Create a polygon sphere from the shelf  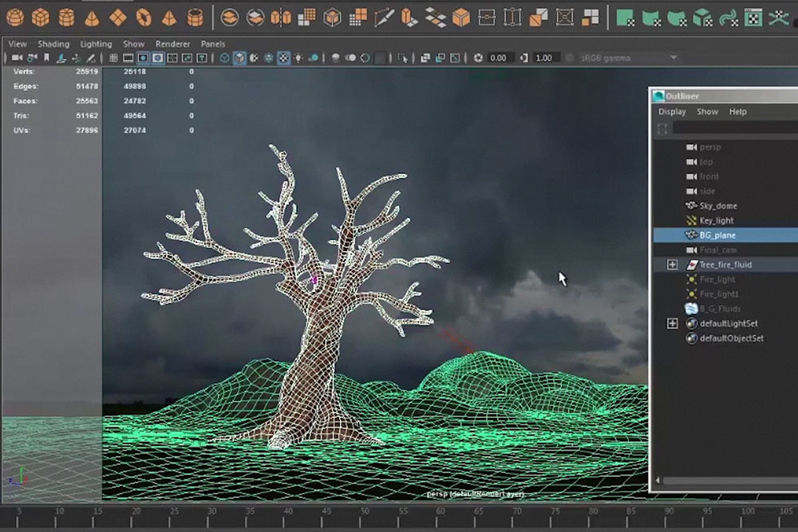(14, 18)
